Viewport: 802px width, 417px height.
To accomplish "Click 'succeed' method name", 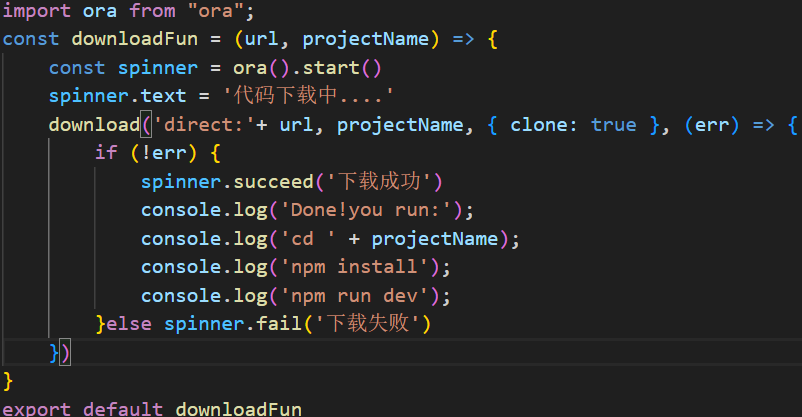I will click(x=273, y=182).
